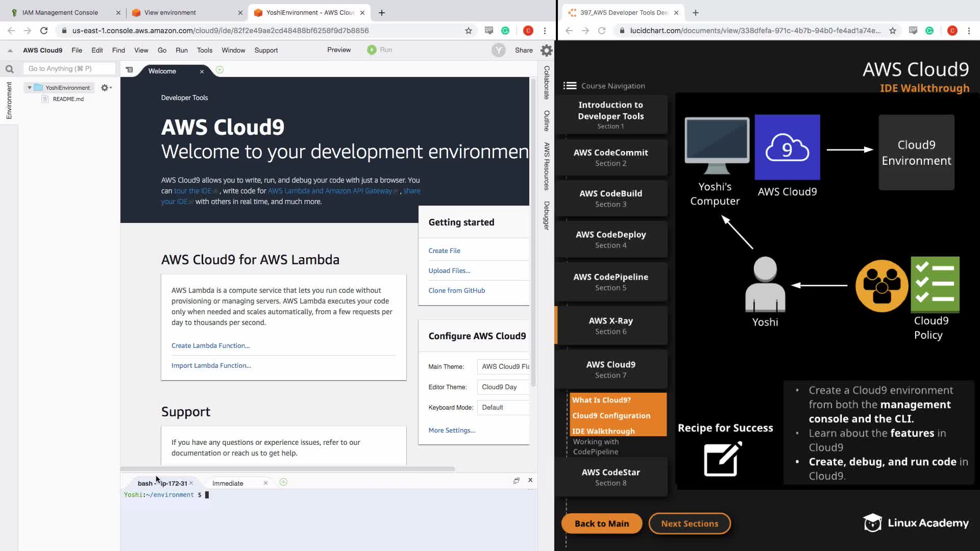Toggle the Environment side panel
This screenshot has width=980, height=551.
point(9,101)
